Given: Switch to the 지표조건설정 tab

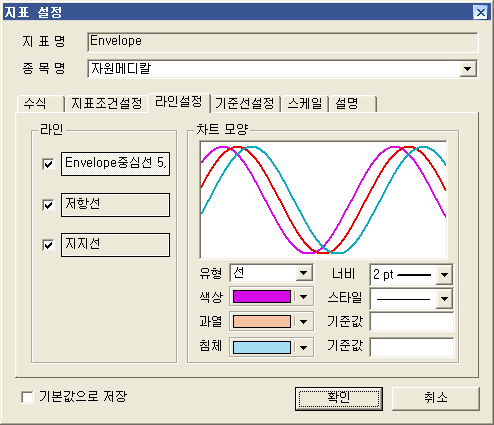Looking at the screenshot, I should click(106, 103).
